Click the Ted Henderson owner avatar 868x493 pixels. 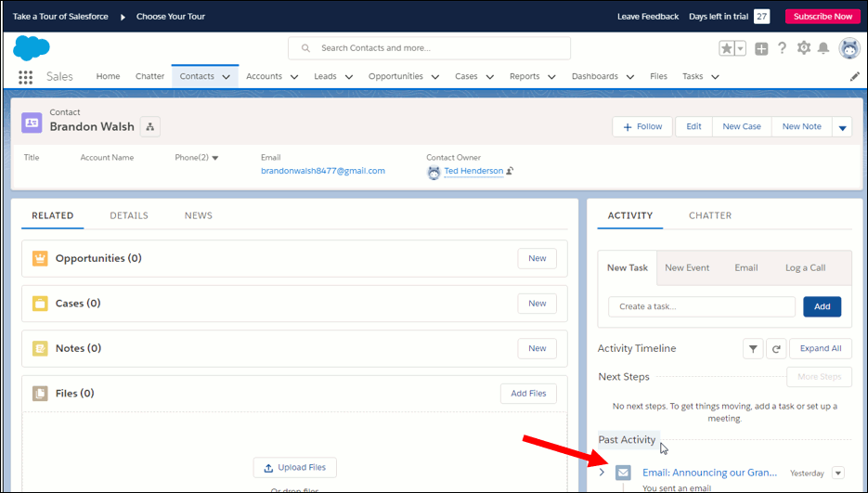click(x=434, y=173)
